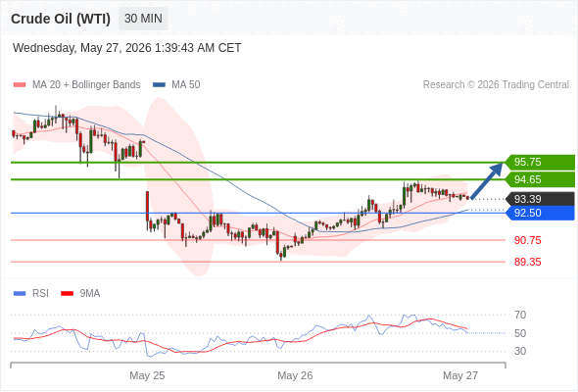Image resolution: width=578 pixels, height=392 pixels.
Task: Click the 9MA red legend swatch
Action: click(x=67, y=294)
